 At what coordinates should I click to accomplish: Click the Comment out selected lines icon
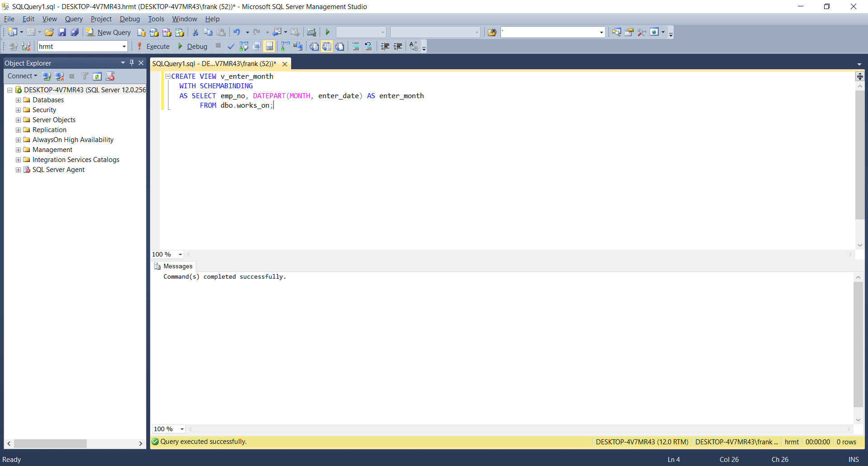point(356,46)
